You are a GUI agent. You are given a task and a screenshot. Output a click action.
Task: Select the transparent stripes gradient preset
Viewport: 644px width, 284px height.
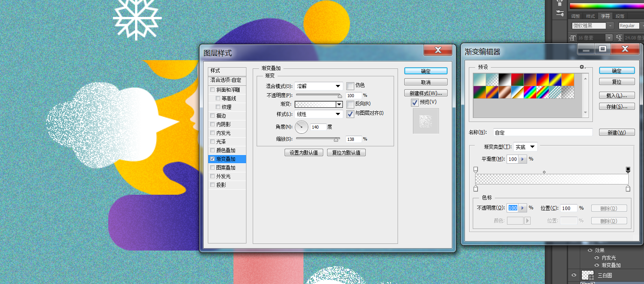click(x=555, y=92)
